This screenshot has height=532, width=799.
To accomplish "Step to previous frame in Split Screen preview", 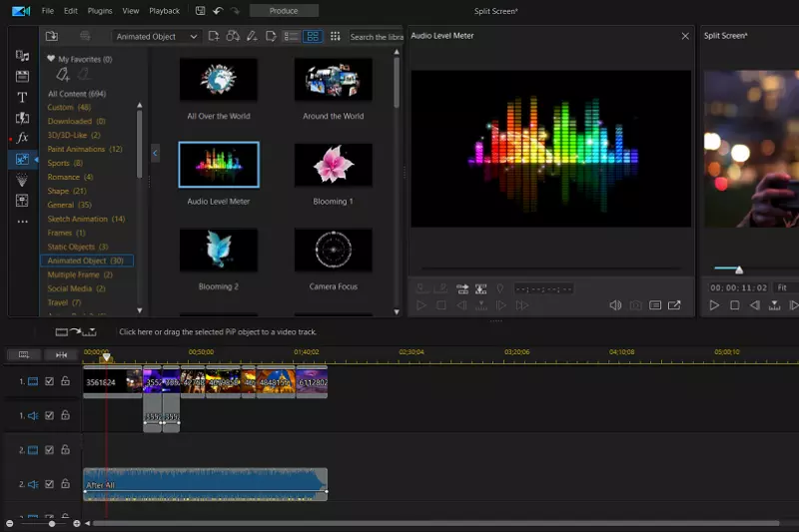I will 755,305.
